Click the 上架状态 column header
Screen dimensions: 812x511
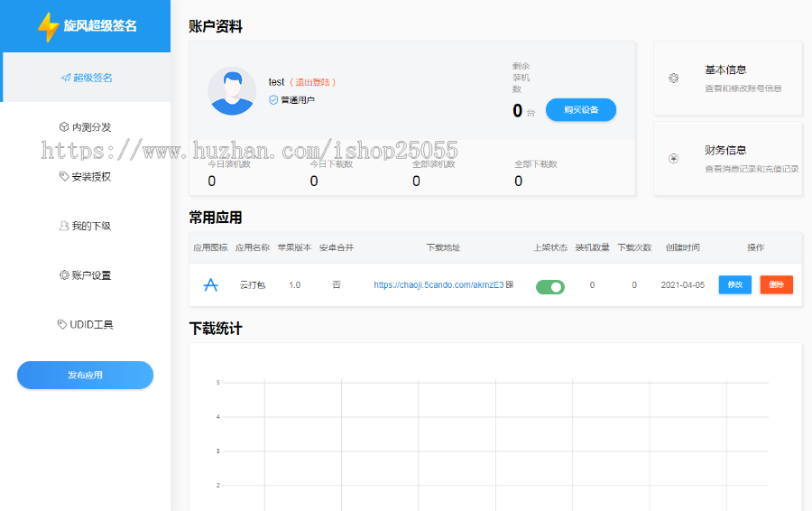click(550, 247)
